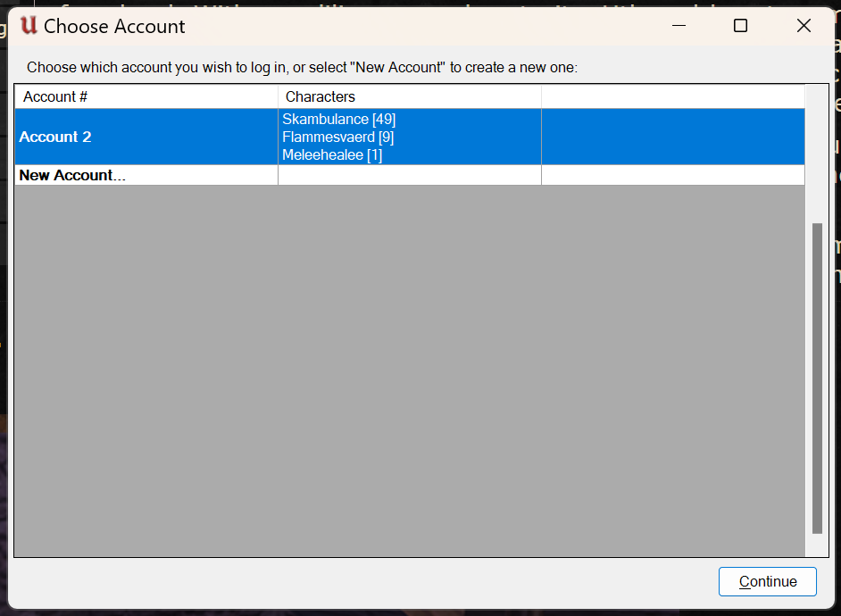
Task: Choose the New Account... entry
Action: [72, 175]
